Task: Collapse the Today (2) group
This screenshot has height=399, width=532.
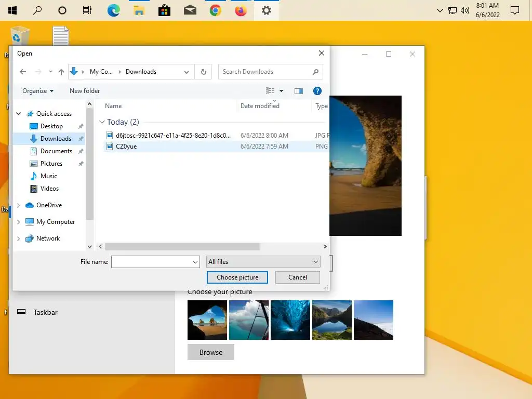Action: (x=102, y=122)
